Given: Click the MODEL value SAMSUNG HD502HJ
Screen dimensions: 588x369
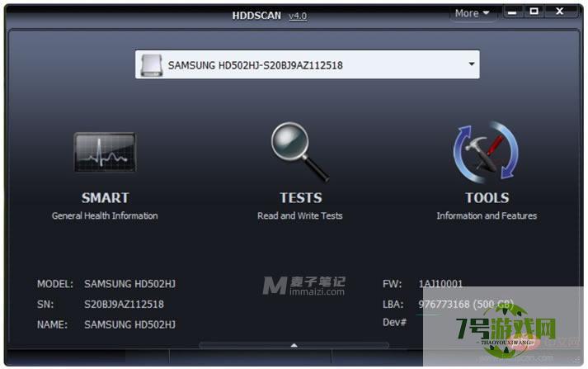Looking at the screenshot, I should click(129, 284).
